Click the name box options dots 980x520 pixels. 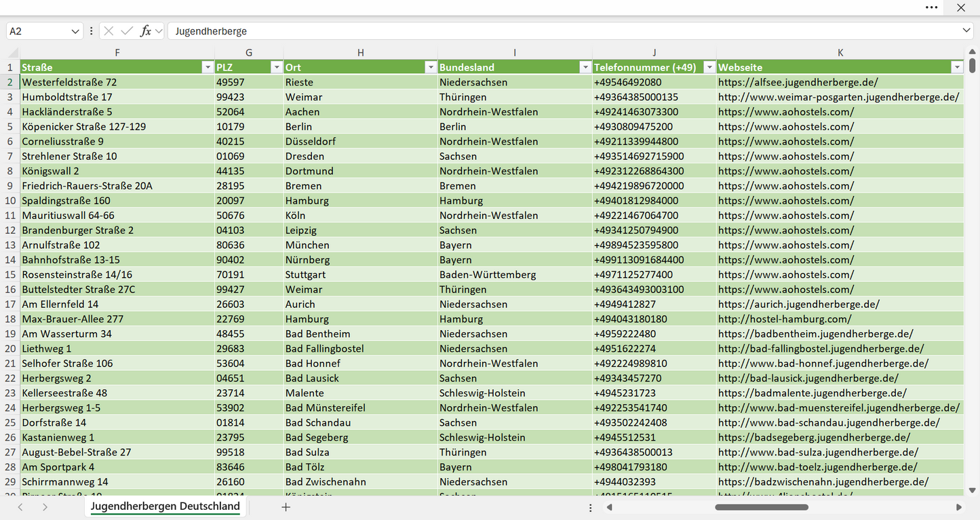[92, 31]
